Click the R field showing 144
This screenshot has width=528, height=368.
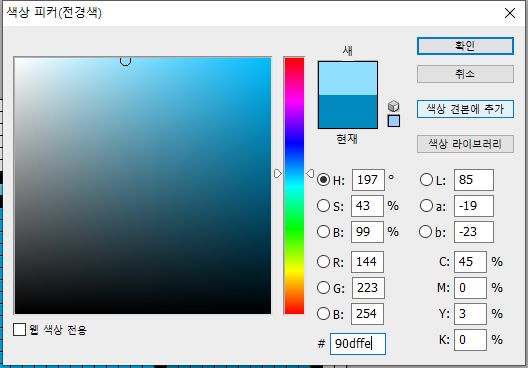click(x=367, y=262)
